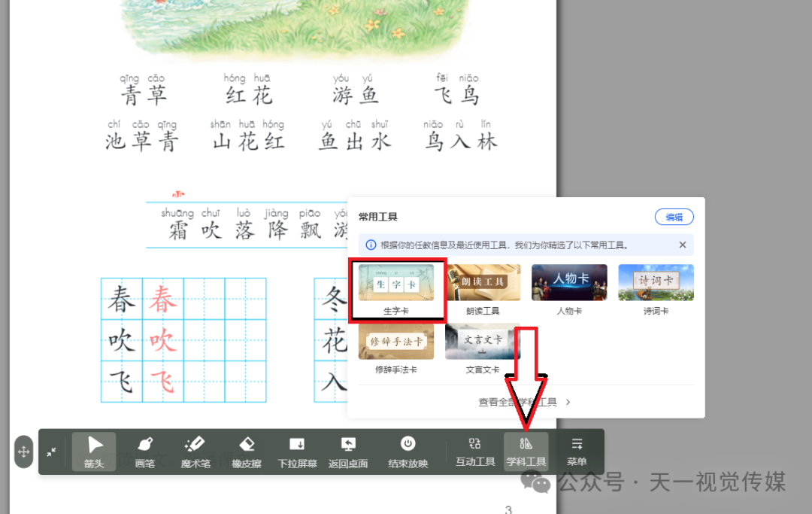
Task: Click the 编辑 edit button
Action: point(674,217)
